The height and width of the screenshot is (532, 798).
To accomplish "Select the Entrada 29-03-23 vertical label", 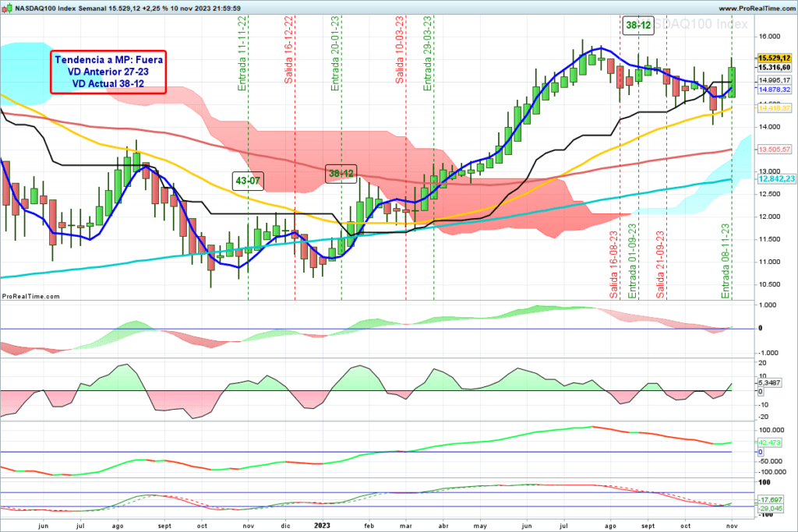I will point(428,54).
